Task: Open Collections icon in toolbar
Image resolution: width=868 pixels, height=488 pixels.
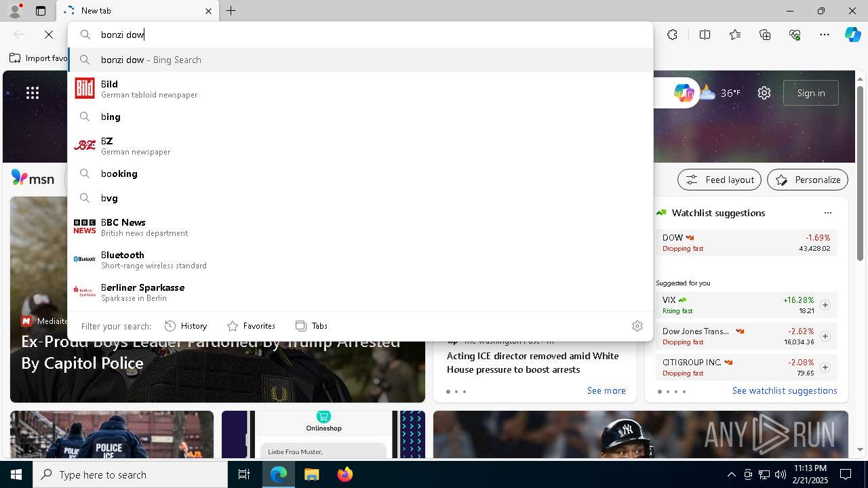Action: 765,35
